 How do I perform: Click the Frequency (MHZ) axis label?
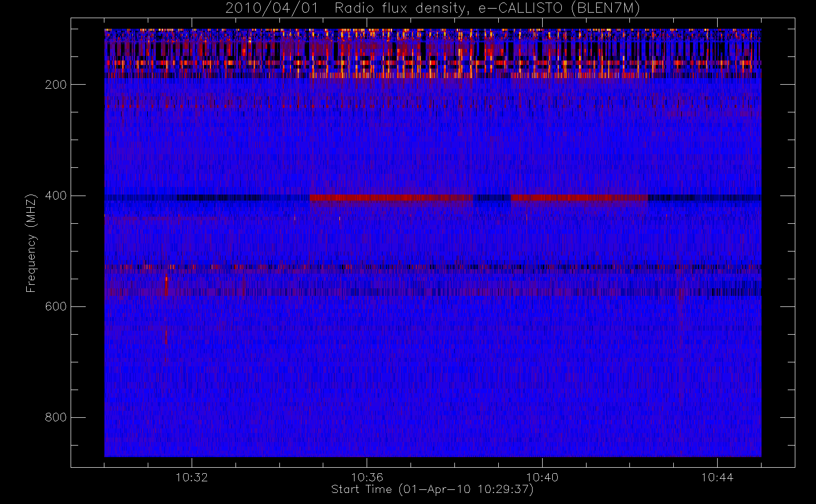(x=31, y=243)
